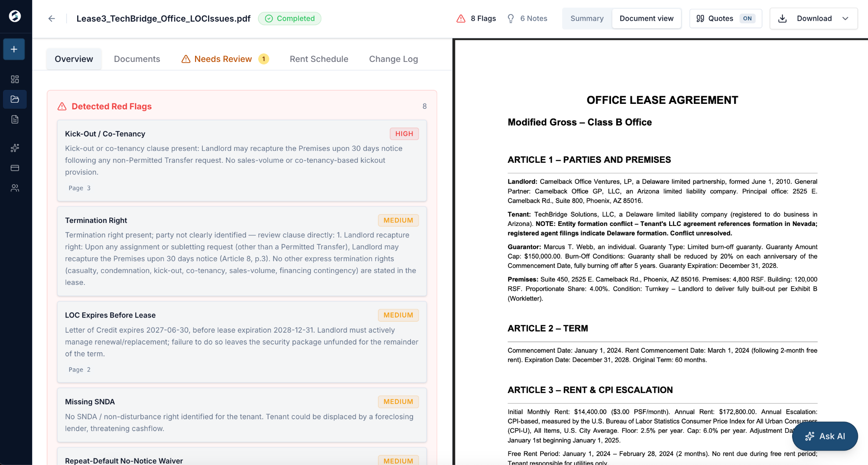Toggle Quotes ON switch
This screenshot has width=868, height=465.
(x=747, y=19)
